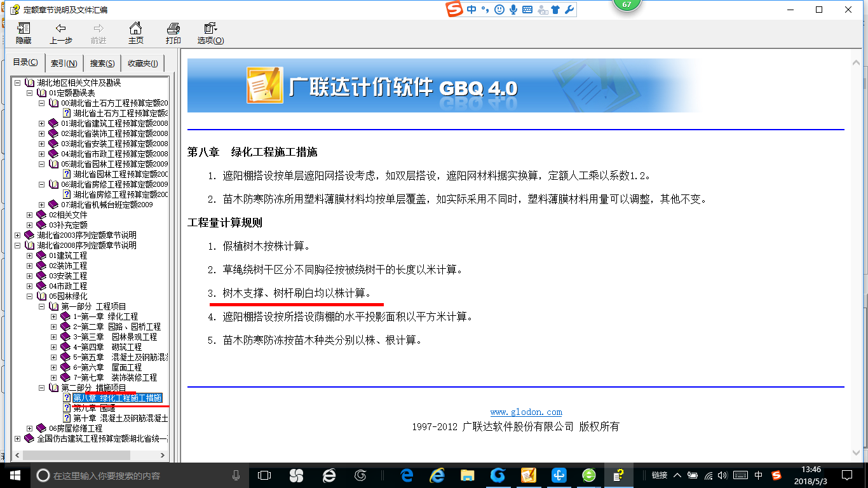The image size is (868, 488).
Task: Expand the 03补充定额 node
Action: [x=30, y=225]
